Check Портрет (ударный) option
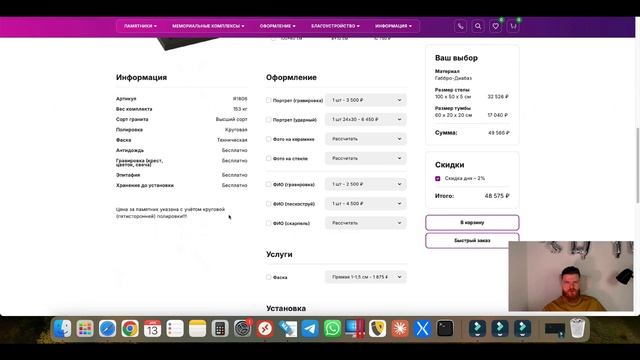This screenshot has width=640, height=360. 269,120
